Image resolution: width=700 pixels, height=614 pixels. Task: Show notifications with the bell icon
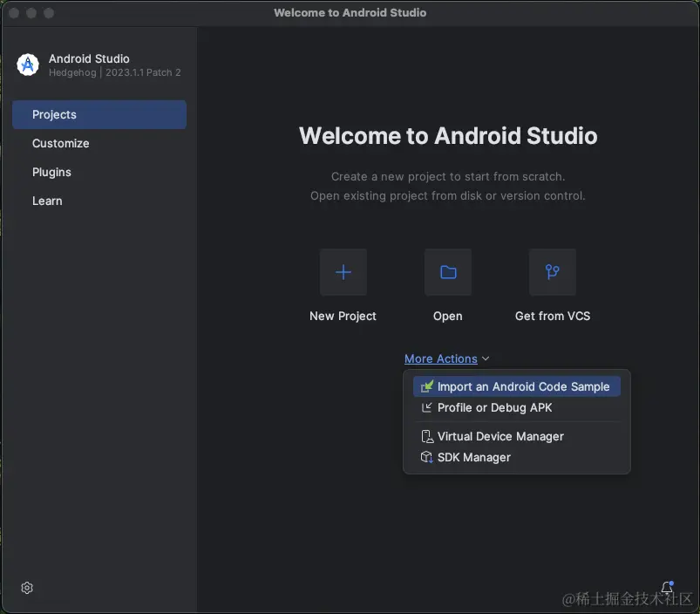pyautogui.click(x=667, y=588)
